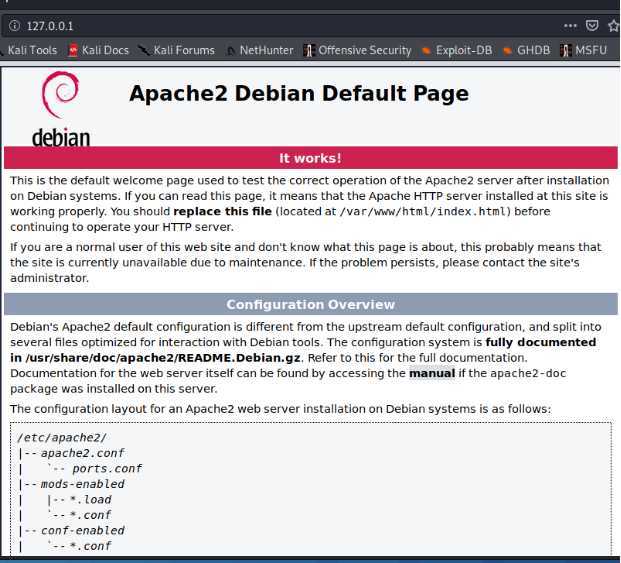
Task: Click the Save to Pocket icon
Action: click(x=592, y=26)
